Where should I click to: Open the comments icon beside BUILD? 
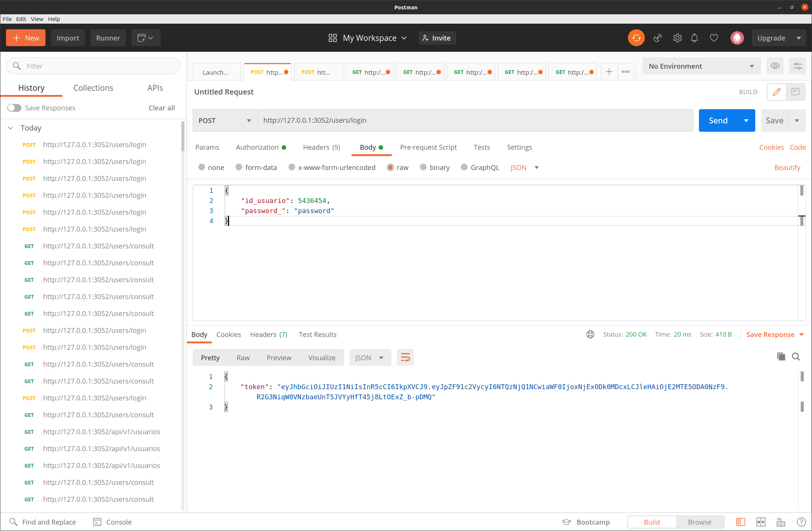[x=795, y=92]
